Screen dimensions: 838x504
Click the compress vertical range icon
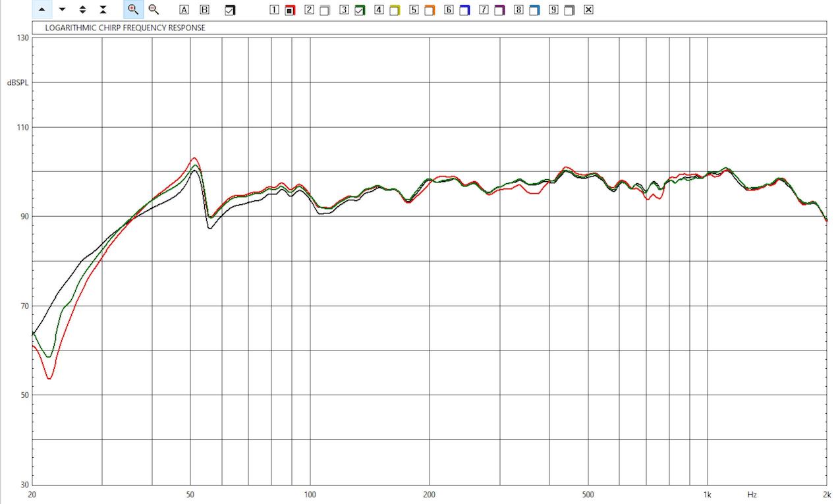tap(103, 9)
